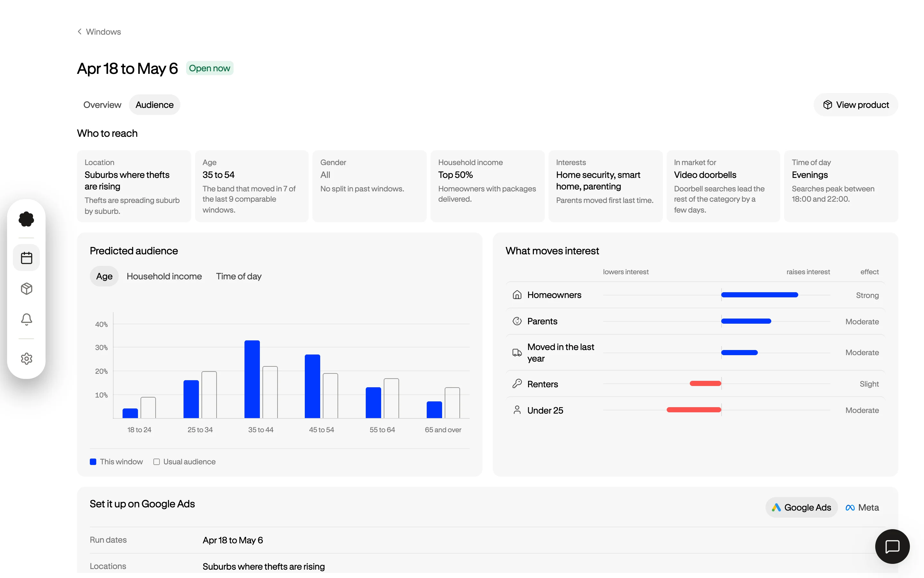
Task: Click the 'Slight' effect label
Action: click(869, 384)
